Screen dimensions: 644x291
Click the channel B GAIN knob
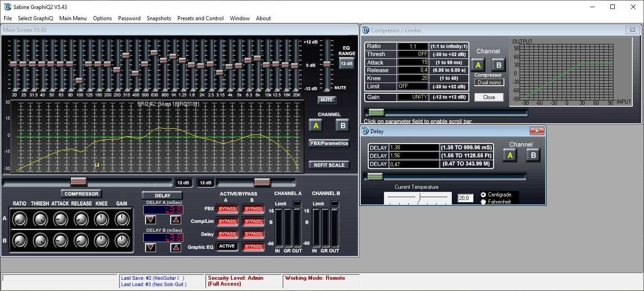(x=122, y=241)
